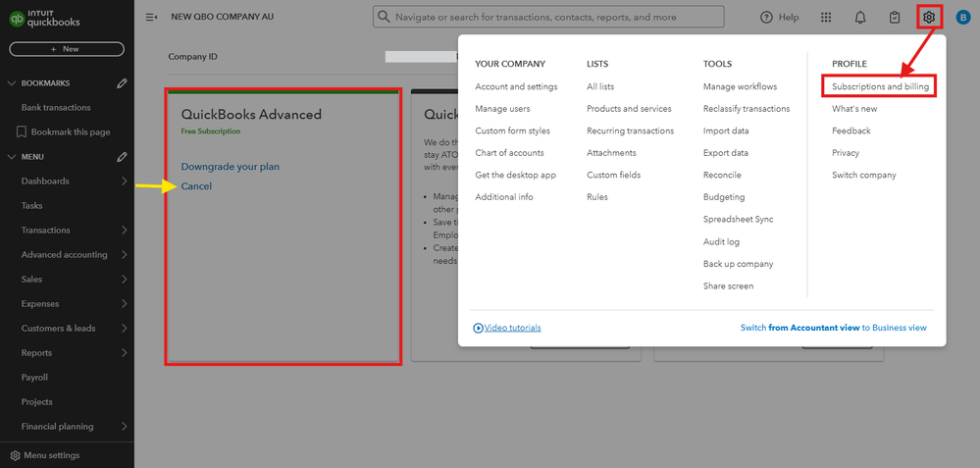Open Feedback in Profile
The image size is (980, 468).
(851, 130)
